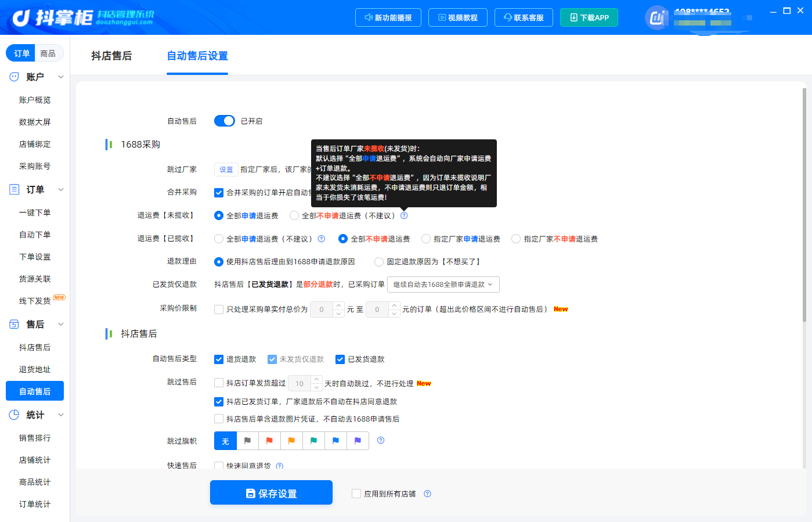Viewport: 812px width, 522px height.
Task: Click the user avatar in the header
Action: [656, 17]
